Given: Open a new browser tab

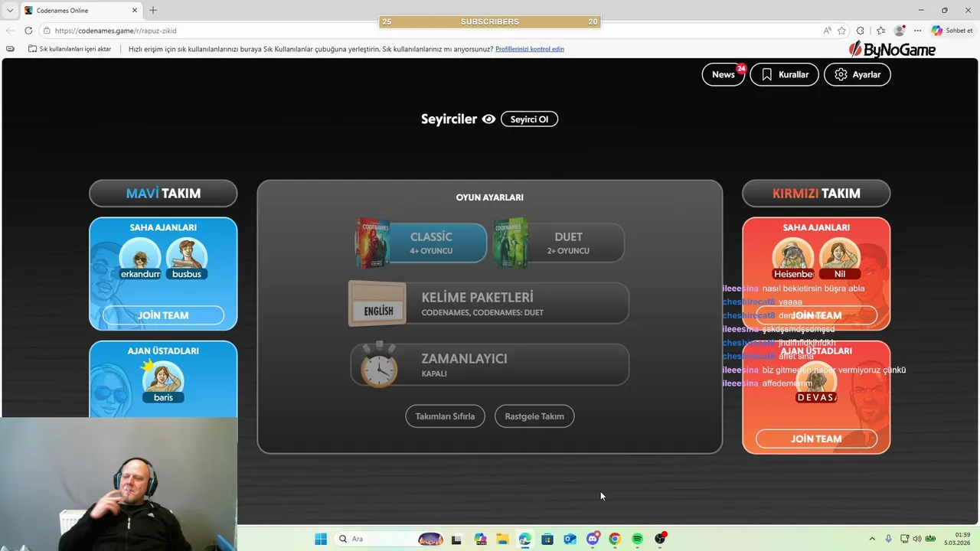Looking at the screenshot, I should [153, 10].
